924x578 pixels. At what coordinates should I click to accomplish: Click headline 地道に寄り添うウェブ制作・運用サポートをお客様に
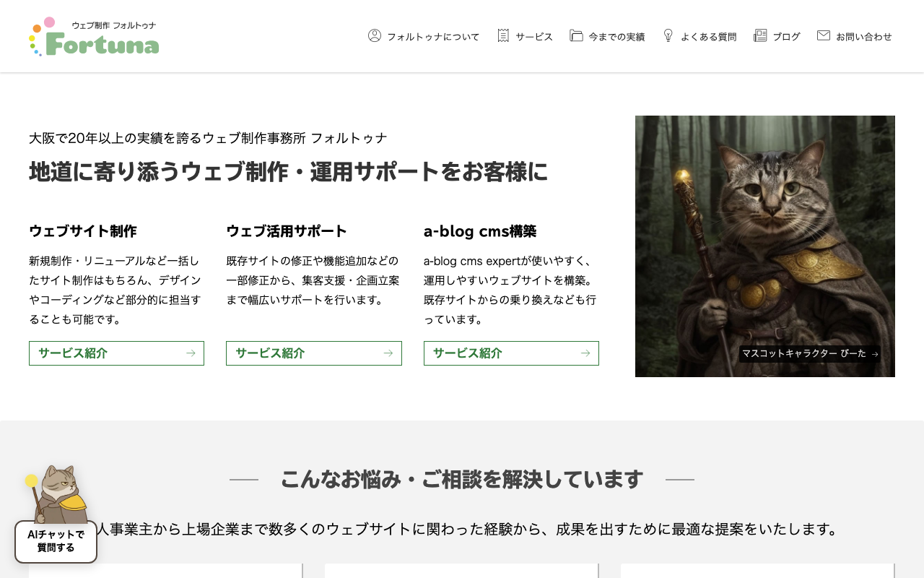(x=289, y=172)
